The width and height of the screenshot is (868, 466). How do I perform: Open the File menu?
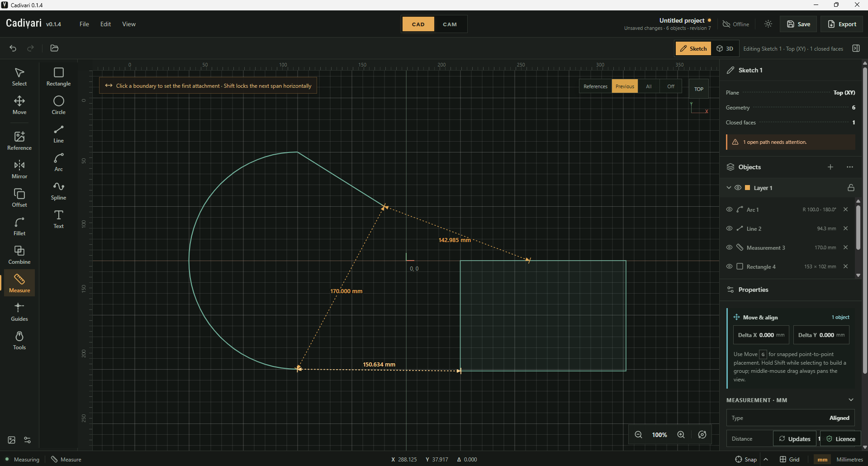(x=84, y=24)
